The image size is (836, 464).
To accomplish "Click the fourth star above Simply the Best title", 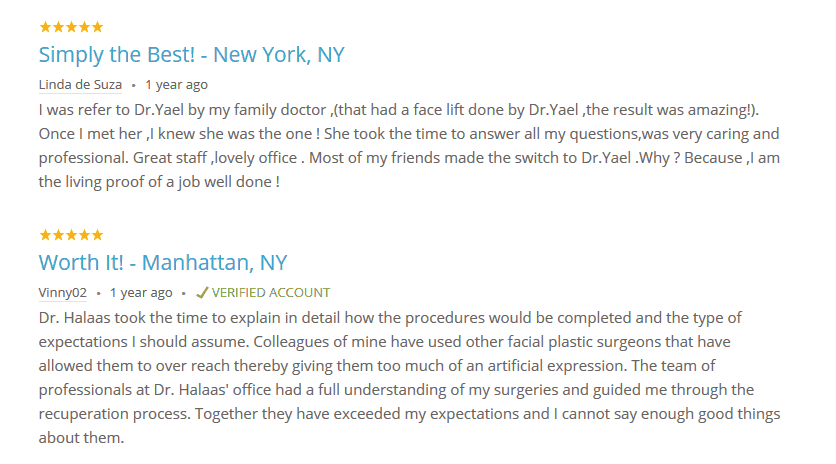I will click(x=84, y=27).
